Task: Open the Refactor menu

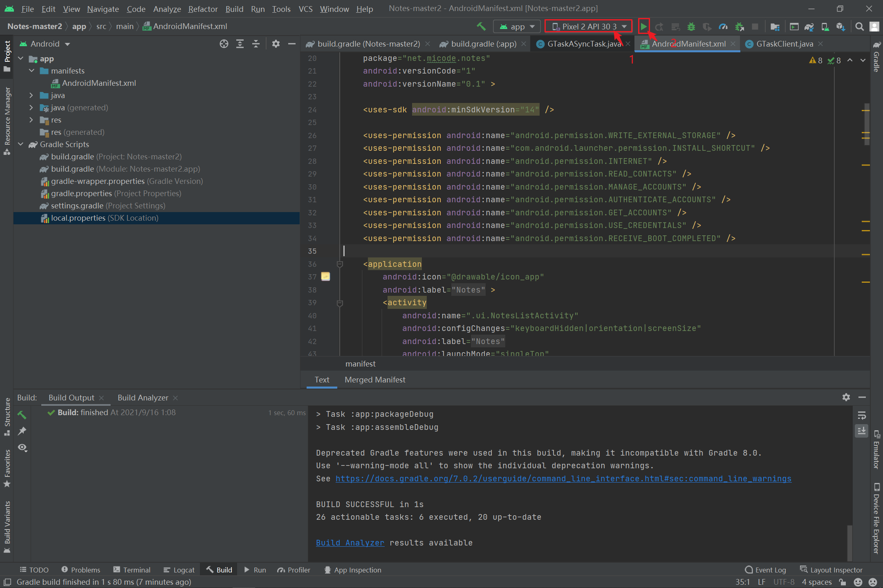Action: 203,9
